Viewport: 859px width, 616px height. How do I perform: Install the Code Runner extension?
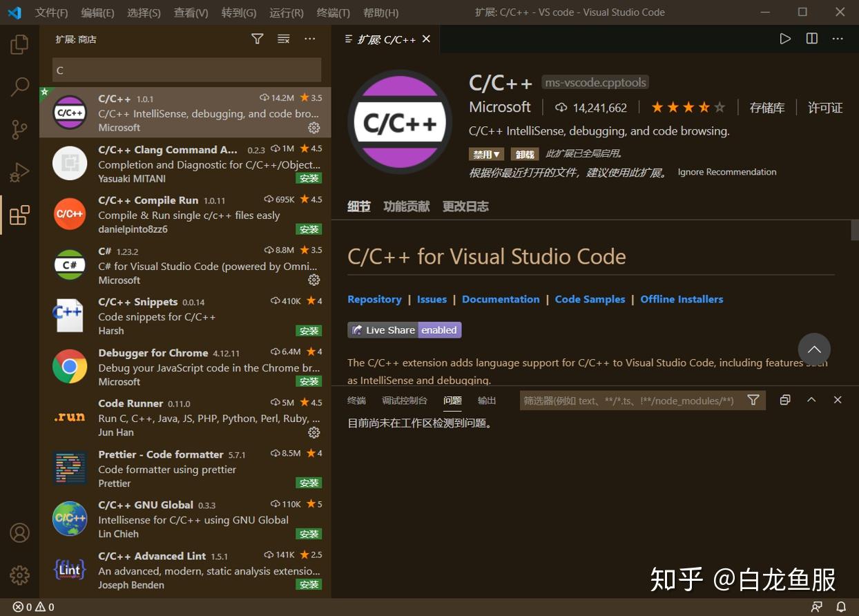click(314, 432)
